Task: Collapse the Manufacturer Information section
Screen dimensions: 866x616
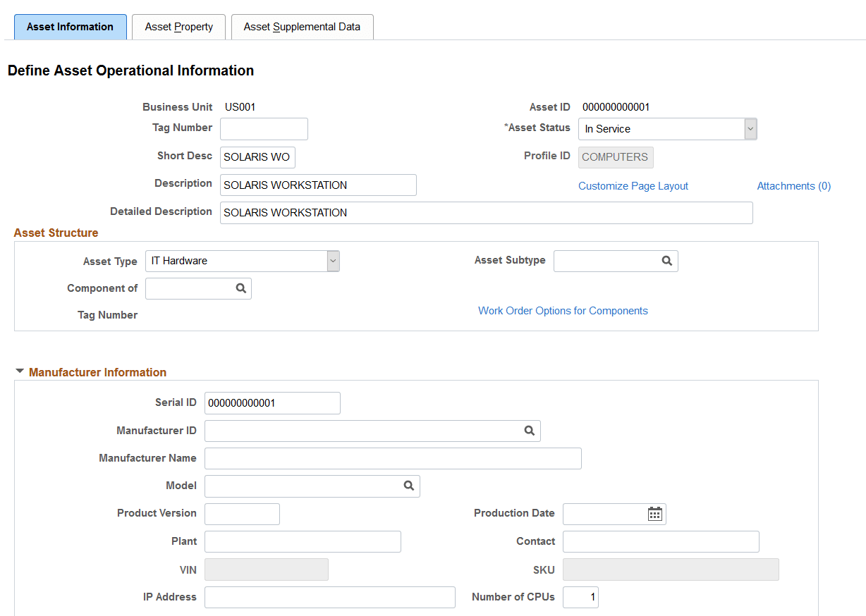Action: pos(19,371)
